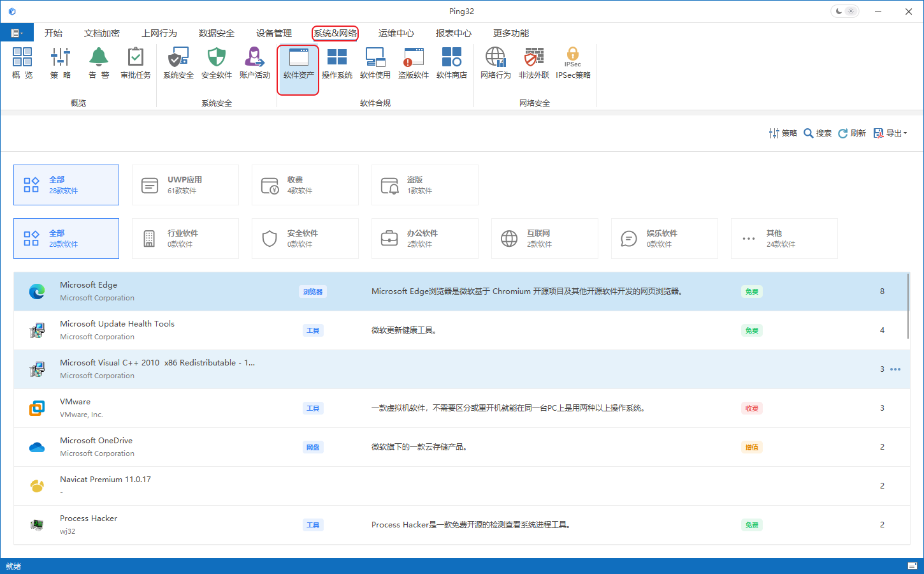Image resolution: width=924 pixels, height=574 pixels.
Task: Select Microsoft Visual C++ 2010 x86 Redistributable row
Action: (461, 369)
